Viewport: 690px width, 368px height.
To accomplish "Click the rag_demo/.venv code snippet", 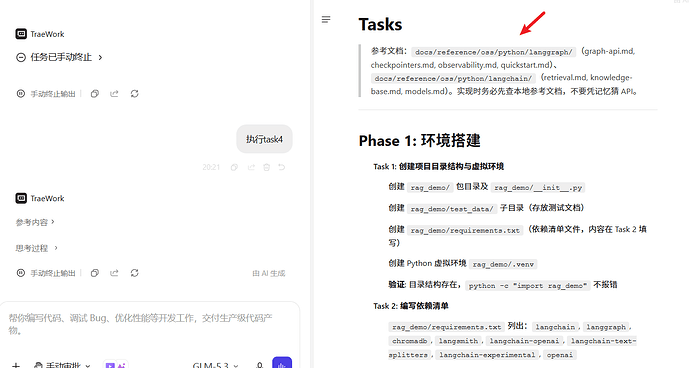I will point(503,264).
